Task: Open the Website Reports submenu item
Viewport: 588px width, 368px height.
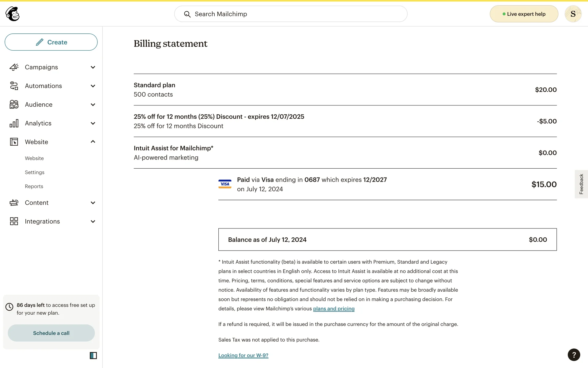Action: coord(34,186)
